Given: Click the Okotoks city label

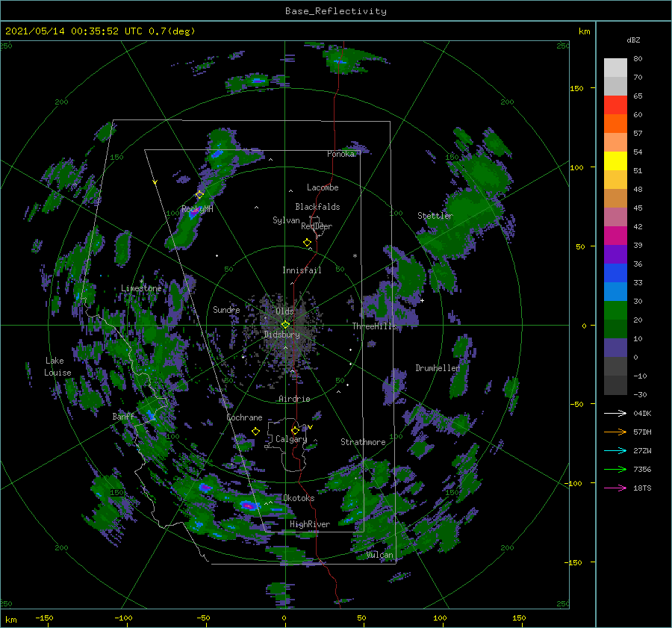Looking at the screenshot, I should 299,498.
